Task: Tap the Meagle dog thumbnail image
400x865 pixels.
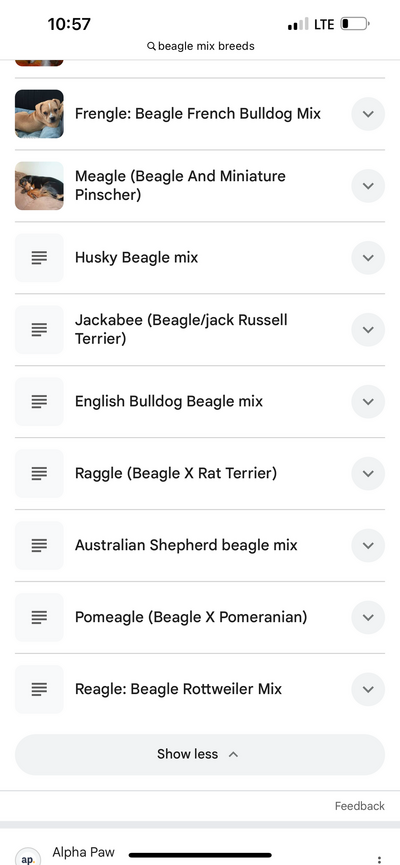Action: (39, 186)
